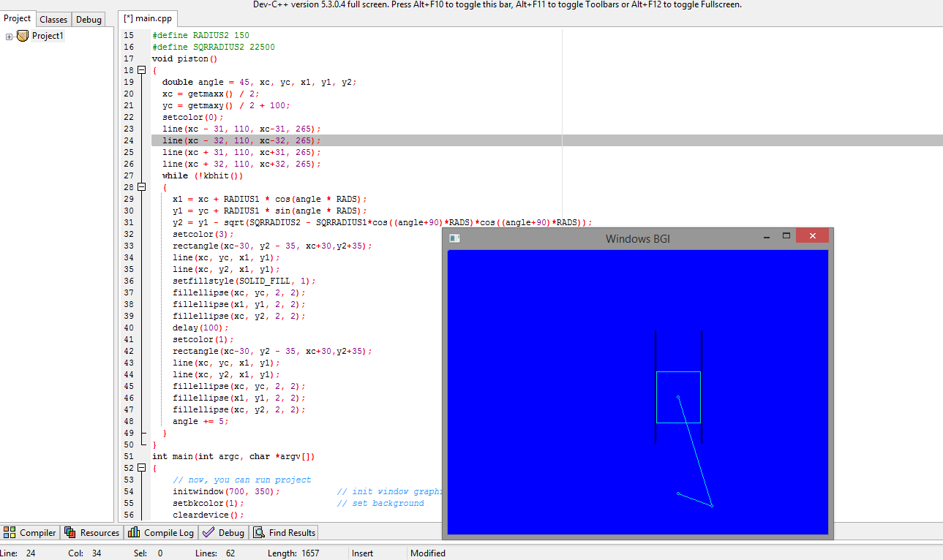Click the 'int main(int argc, char *argv[])' line
This screenshot has height=560, width=943.
[x=233, y=456]
